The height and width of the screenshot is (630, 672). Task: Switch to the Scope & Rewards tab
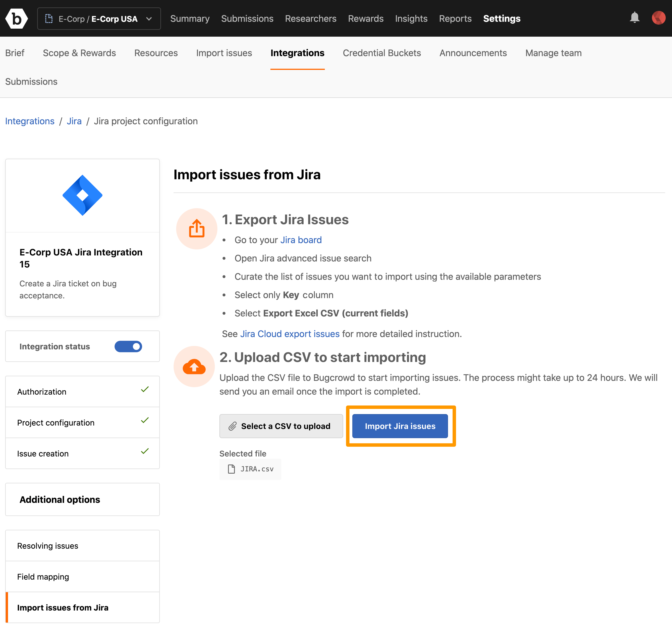79,53
